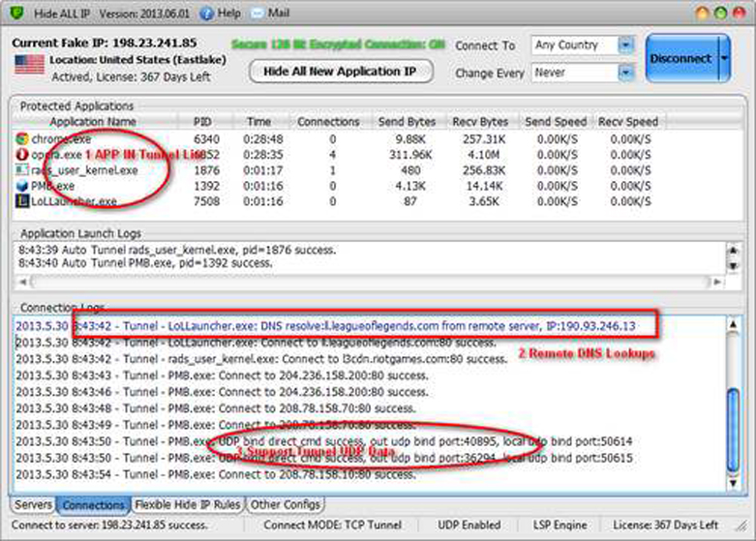Sort by PID column header

(203, 122)
